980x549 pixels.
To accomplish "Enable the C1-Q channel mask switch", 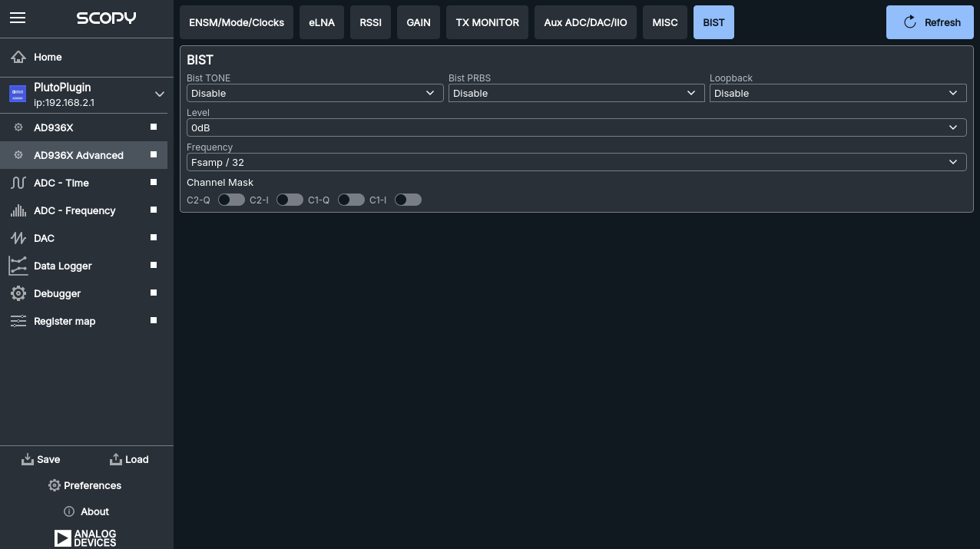I will coord(351,200).
